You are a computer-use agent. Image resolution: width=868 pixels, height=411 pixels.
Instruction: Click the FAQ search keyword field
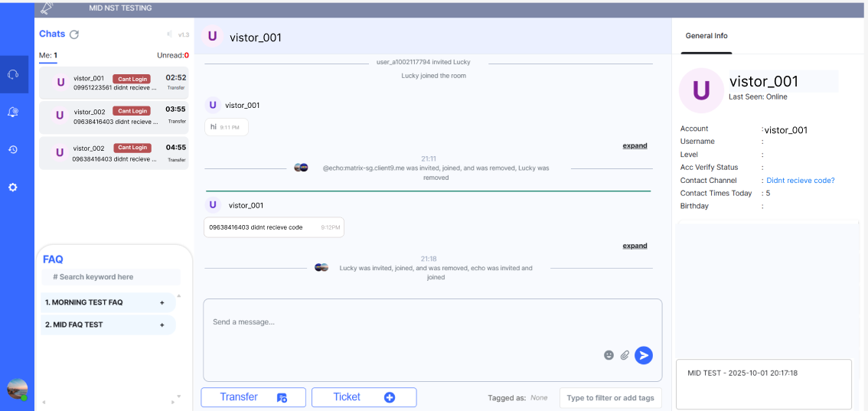(x=111, y=277)
